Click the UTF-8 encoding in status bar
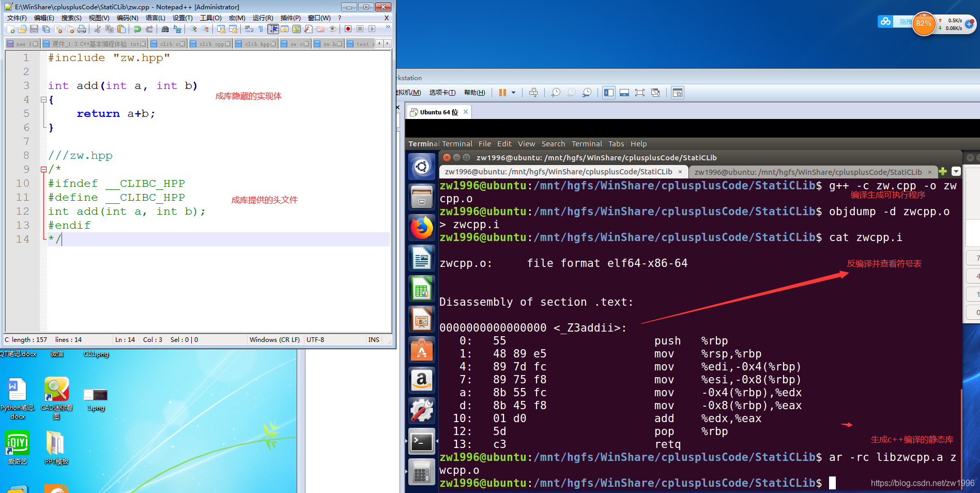The height and width of the screenshot is (493, 980). coord(315,340)
